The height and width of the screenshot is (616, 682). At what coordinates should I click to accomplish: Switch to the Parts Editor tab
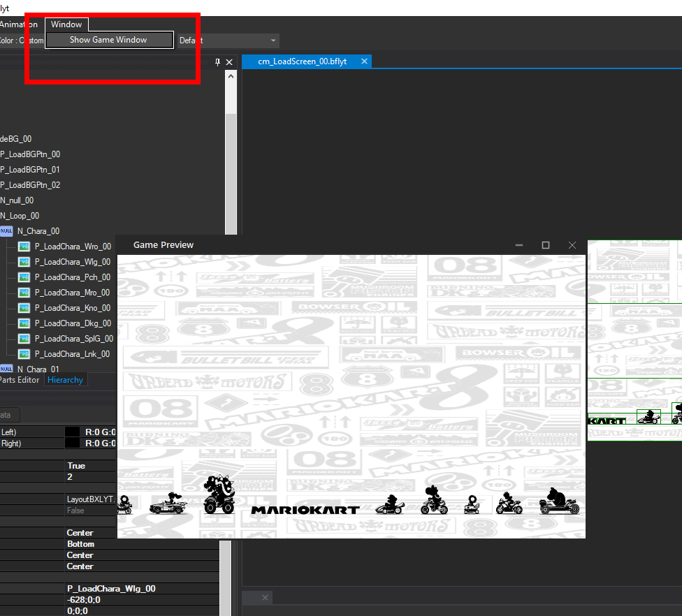(21, 380)
